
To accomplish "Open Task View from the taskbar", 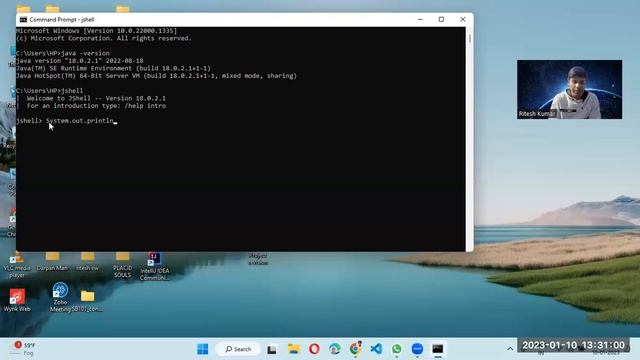I will click(x=272, y=349).
